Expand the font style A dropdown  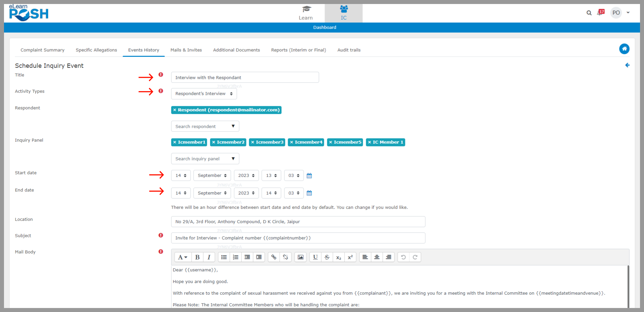[183, 257]
